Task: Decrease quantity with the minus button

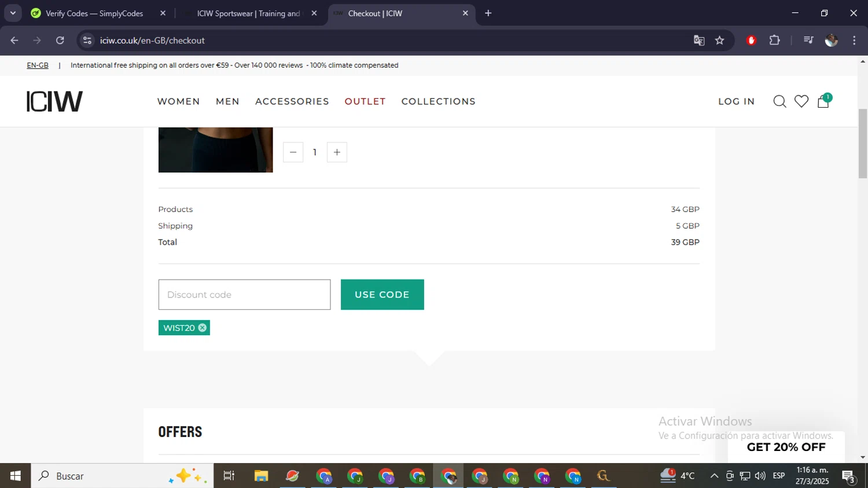Action: (293, 152)
